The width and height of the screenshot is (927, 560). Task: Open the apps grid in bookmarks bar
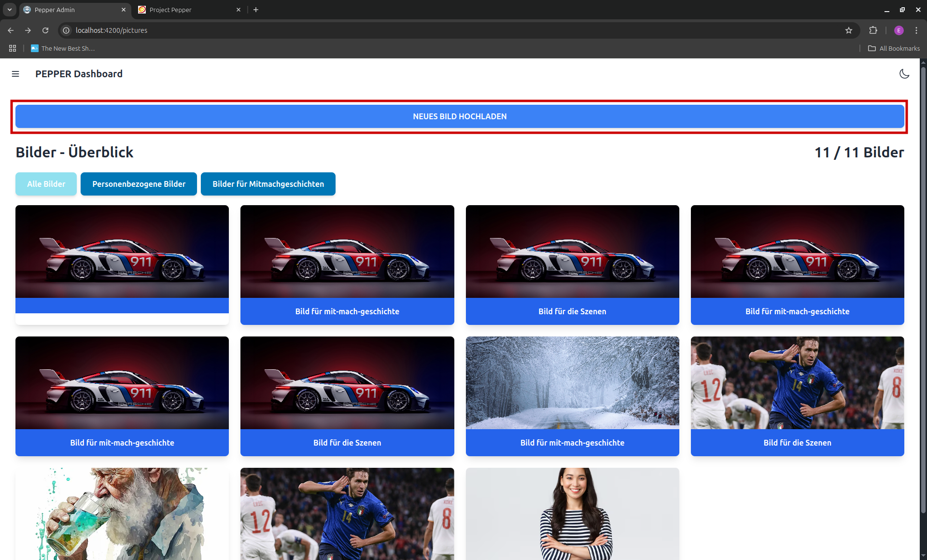coord(13,48)
